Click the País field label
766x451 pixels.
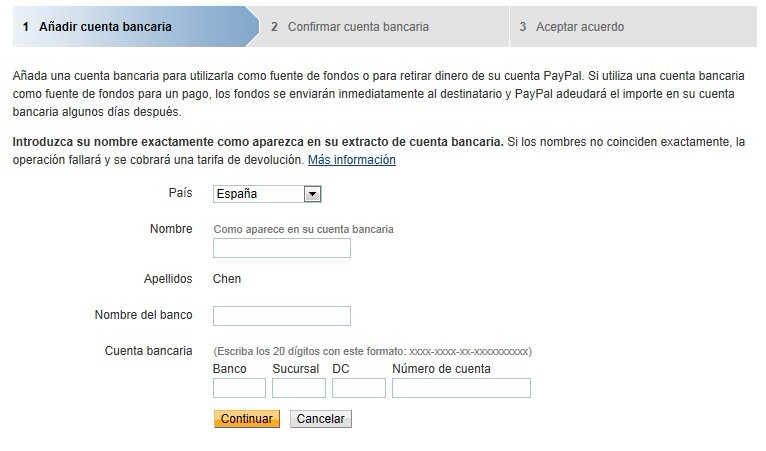click(x=180, y=193)
